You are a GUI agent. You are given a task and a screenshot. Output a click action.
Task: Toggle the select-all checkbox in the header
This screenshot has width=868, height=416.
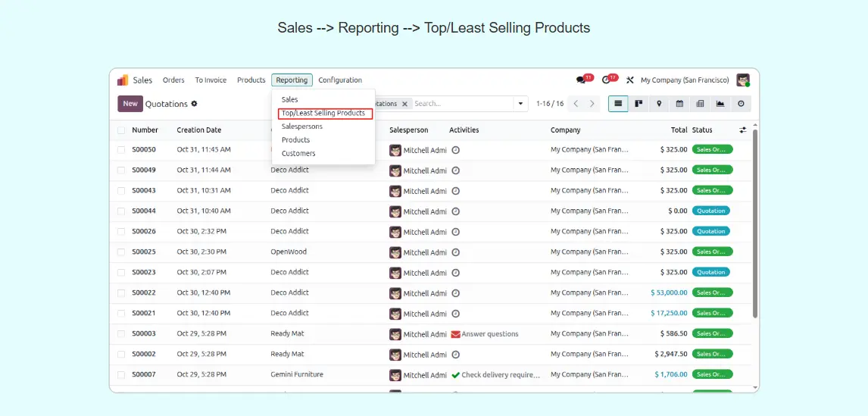[121, 130]
